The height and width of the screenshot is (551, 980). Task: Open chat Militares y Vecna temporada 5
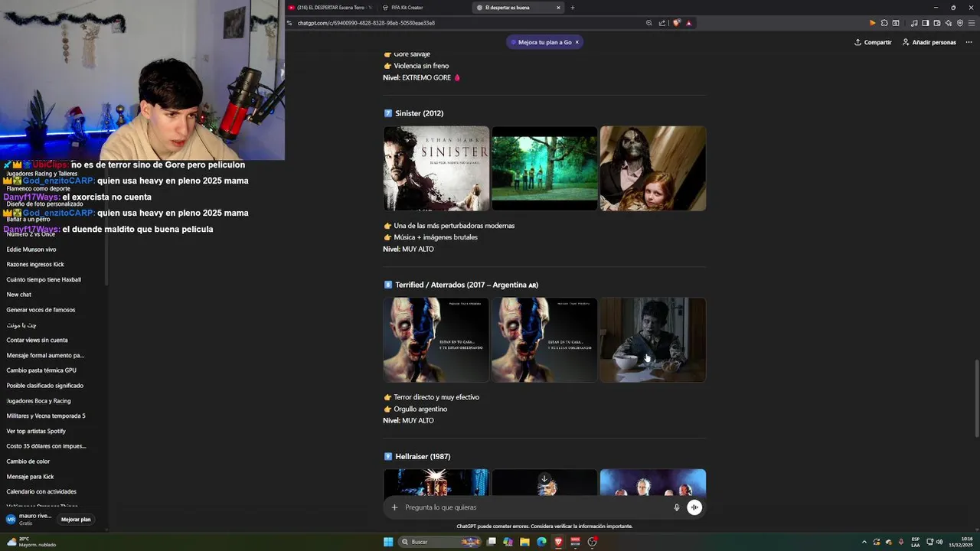[x=46, y=416]
